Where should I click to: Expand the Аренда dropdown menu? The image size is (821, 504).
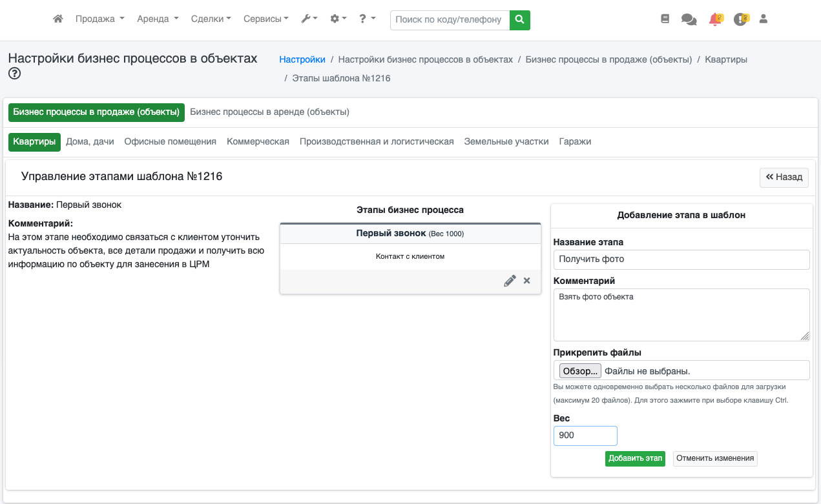tap(158, 19)
